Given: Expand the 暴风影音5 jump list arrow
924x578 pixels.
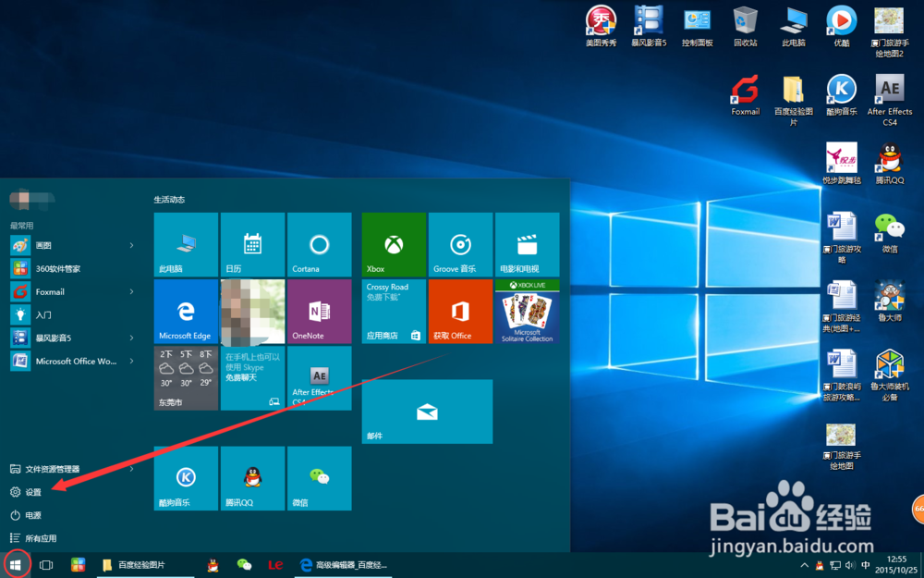Looking at the screenshot, I should (x=132, y=338).
